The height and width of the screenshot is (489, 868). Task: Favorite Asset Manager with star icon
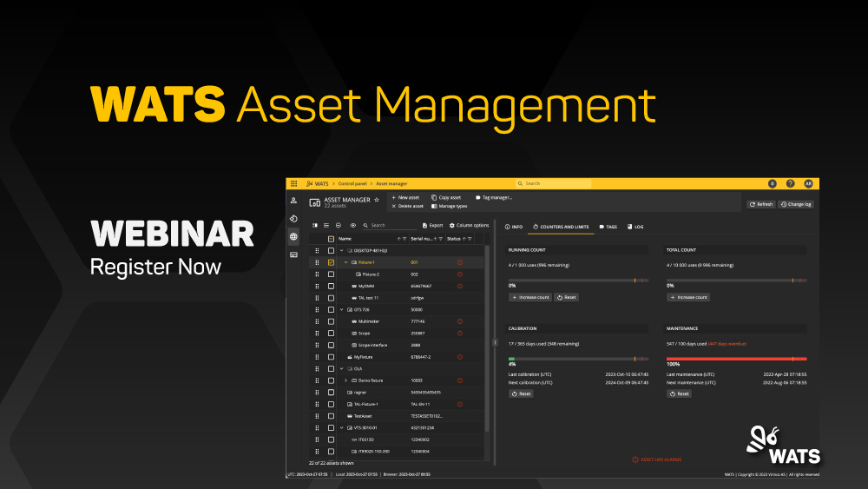click(x=377, y=200)
